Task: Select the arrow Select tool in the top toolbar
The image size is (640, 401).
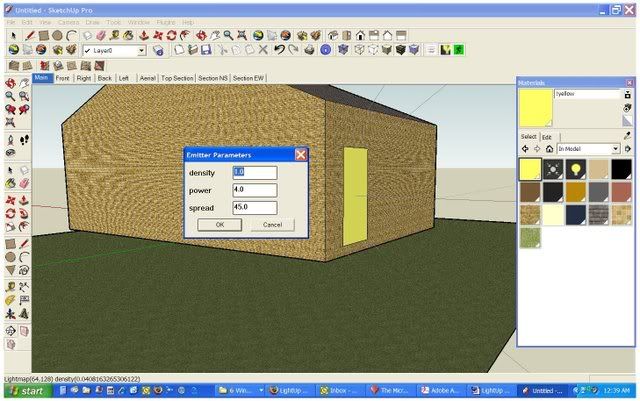Action: tap(13, 36)
